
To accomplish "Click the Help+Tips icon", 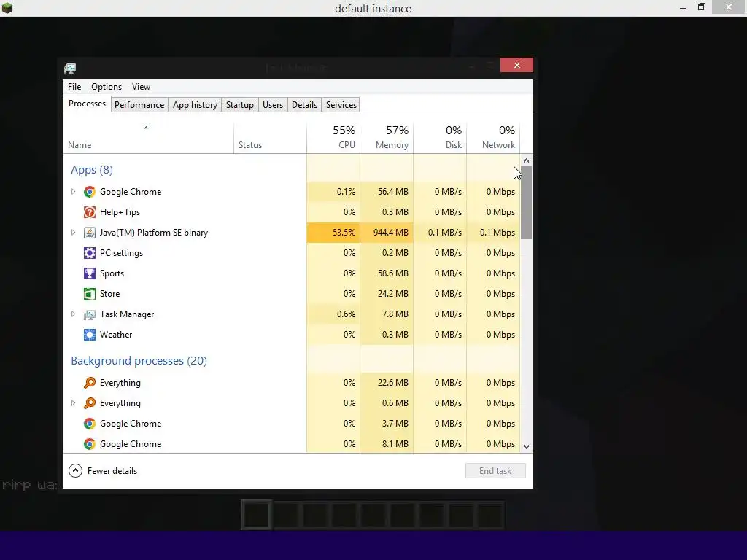I will pyautogui.click(x=89, y=212).
